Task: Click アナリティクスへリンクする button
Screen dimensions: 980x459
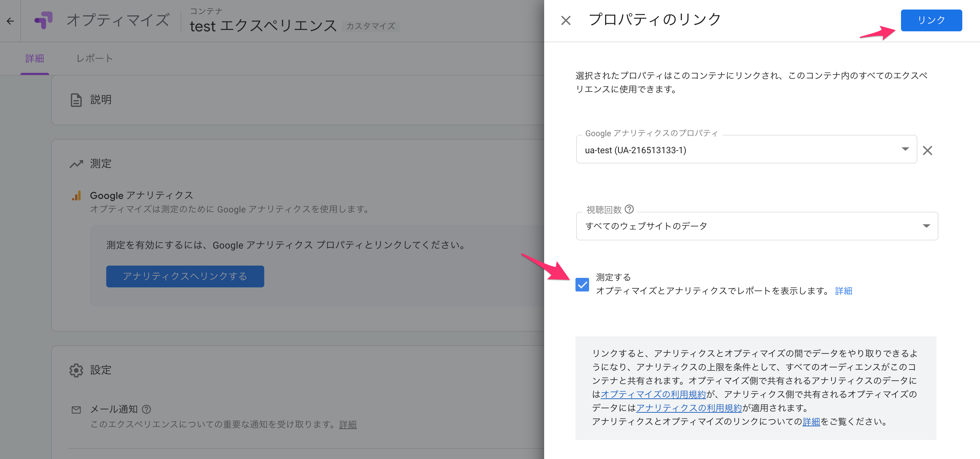Action: point(185,276)
